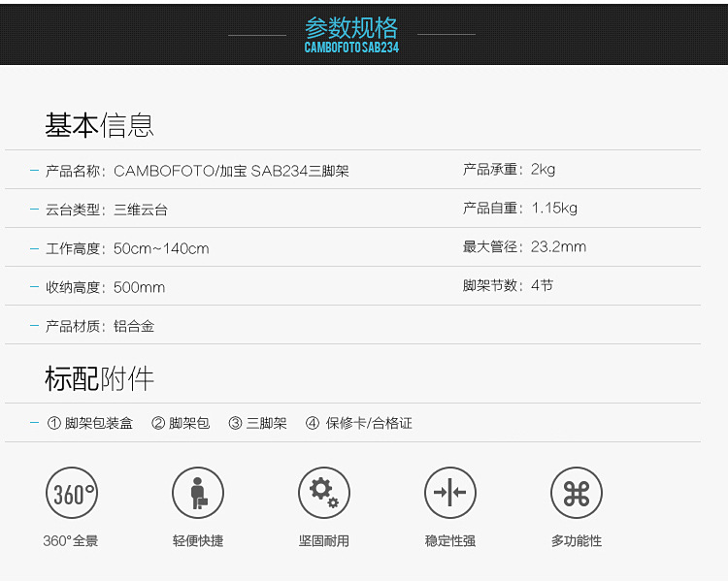The height and width of the screenshot is (582, 728).
Task: Click the 脚架节数: 4节 value
Action: tap(508, 285)
